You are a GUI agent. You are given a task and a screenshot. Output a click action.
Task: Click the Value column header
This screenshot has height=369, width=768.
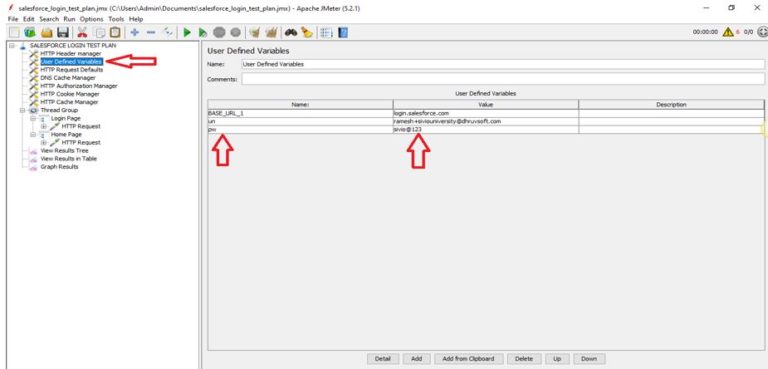485,104
